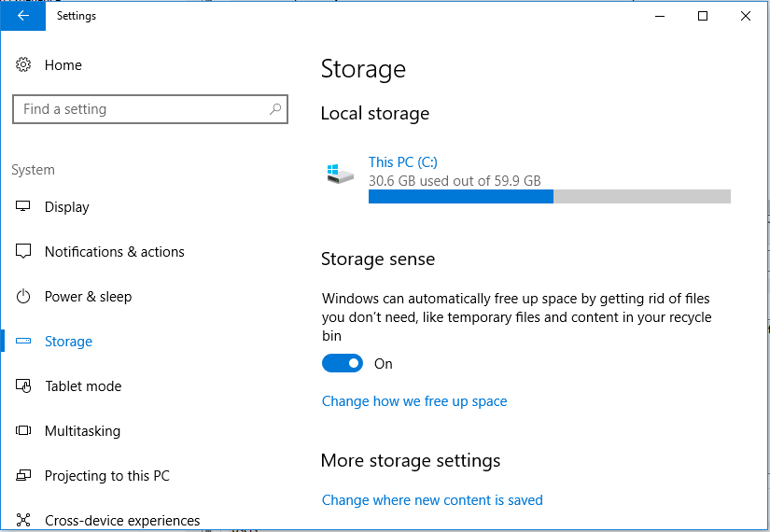This screenshot has height=532, width=770.
Task: Click the Tablet mode icon
Action: point(24,386)
